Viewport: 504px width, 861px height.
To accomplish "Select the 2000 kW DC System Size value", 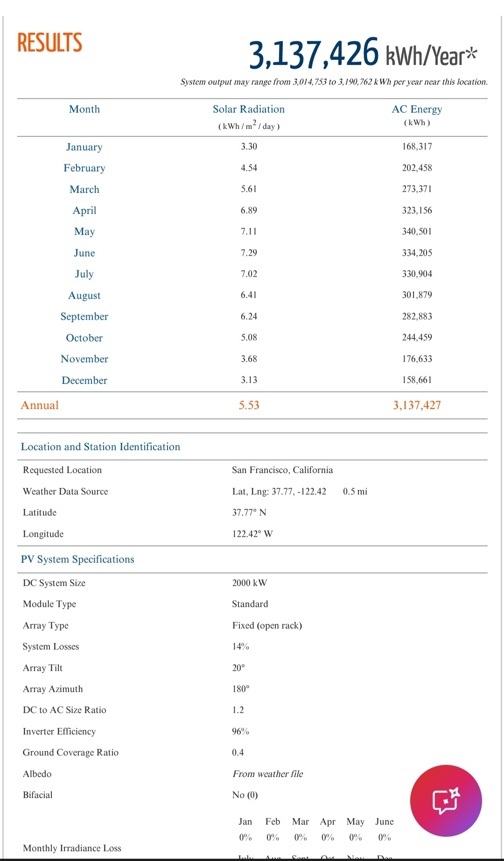I will tap(250, 583).
